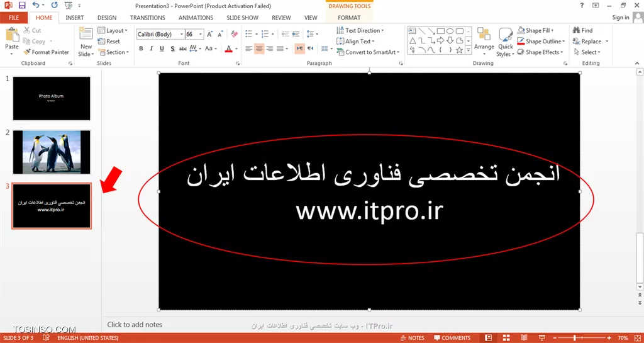This screenshot has height=343, width=644.
Task: Click Sign in link
Action: tap(621, 17)
